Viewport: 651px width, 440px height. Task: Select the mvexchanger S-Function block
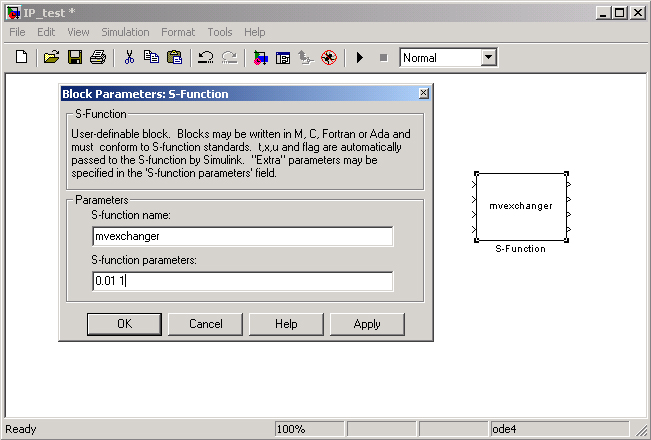pos(521,206)
